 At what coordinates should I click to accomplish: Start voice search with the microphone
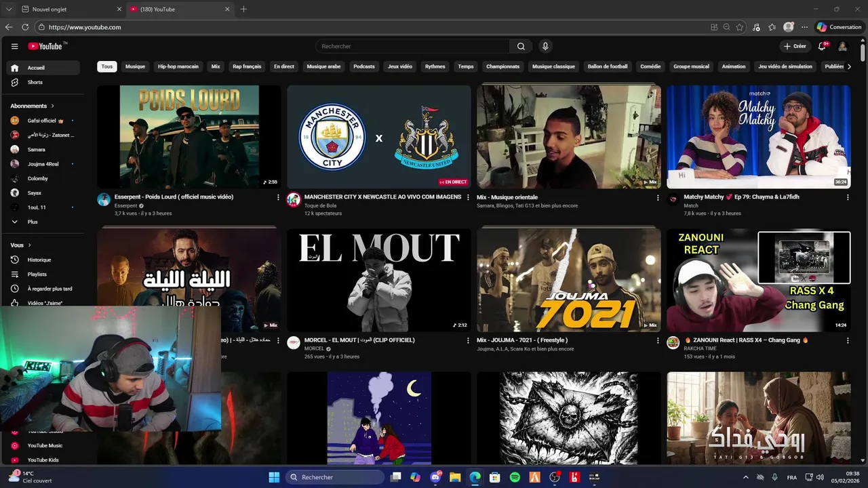tap(545, 46)
